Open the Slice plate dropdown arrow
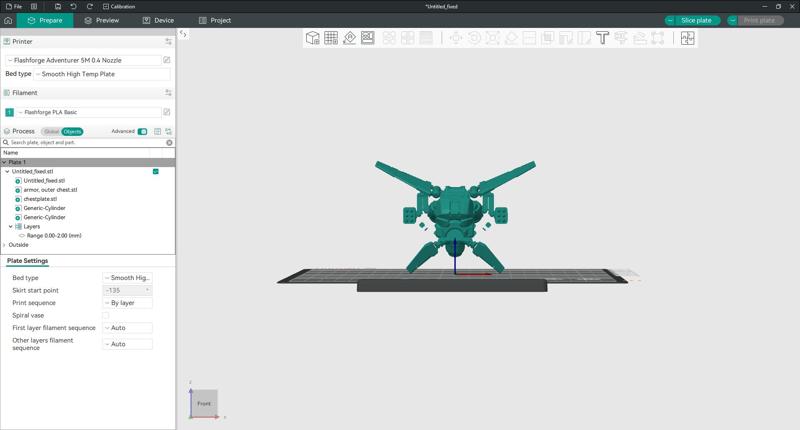The image size is (800, 430). 670,20
